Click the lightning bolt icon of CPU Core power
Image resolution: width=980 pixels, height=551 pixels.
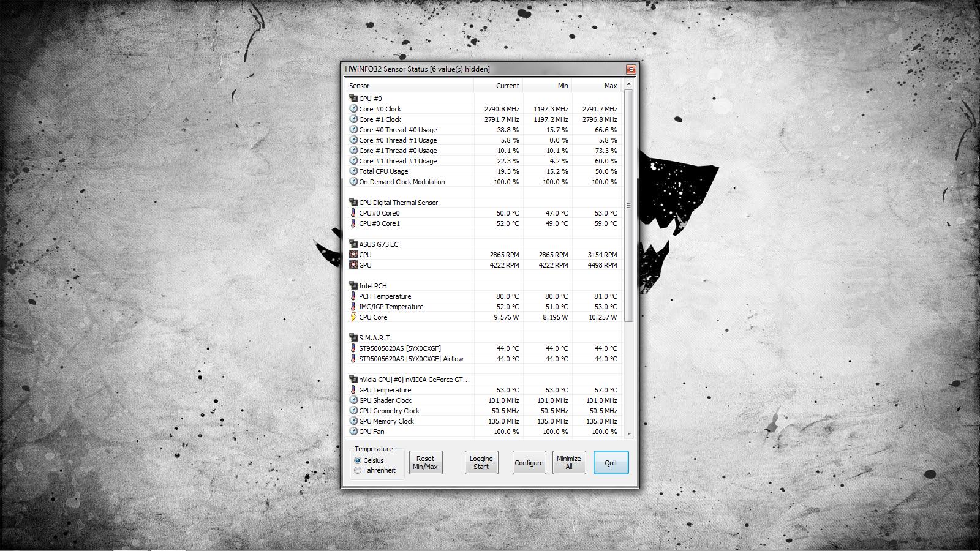pos(353,317)
